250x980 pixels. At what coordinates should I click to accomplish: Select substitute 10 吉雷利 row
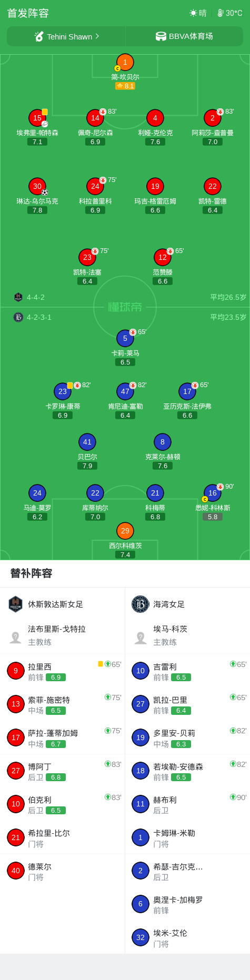[x=187, y=671]
